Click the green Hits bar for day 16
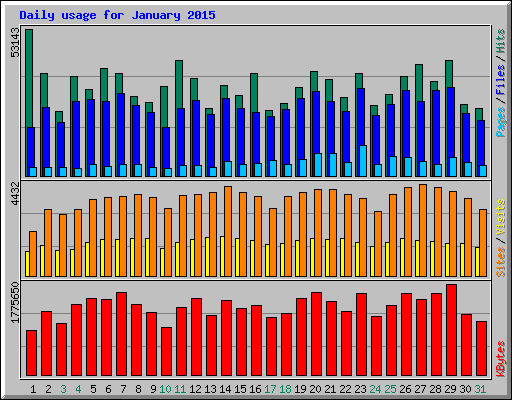512x400 pixels. [x=254, y=92]
